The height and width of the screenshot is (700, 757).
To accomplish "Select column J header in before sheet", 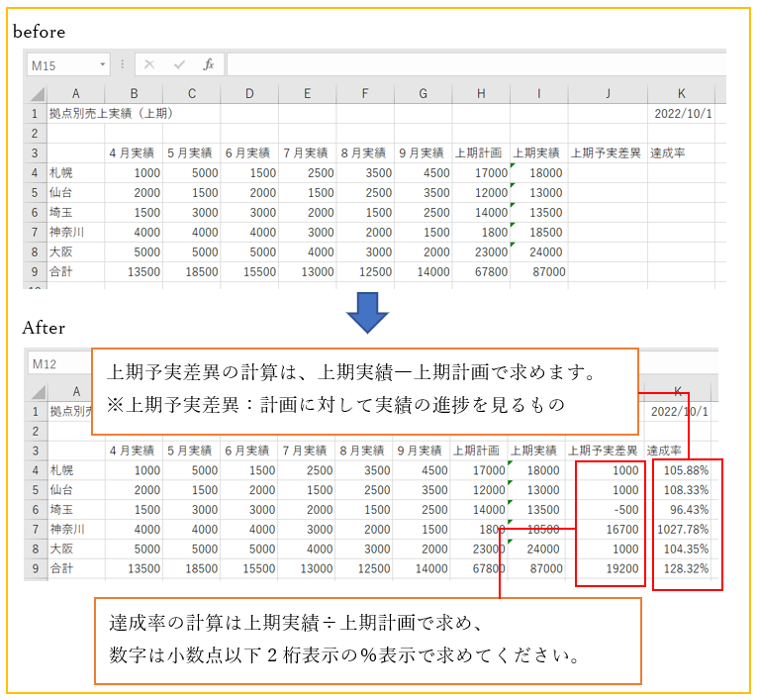I will coord(607,94).
